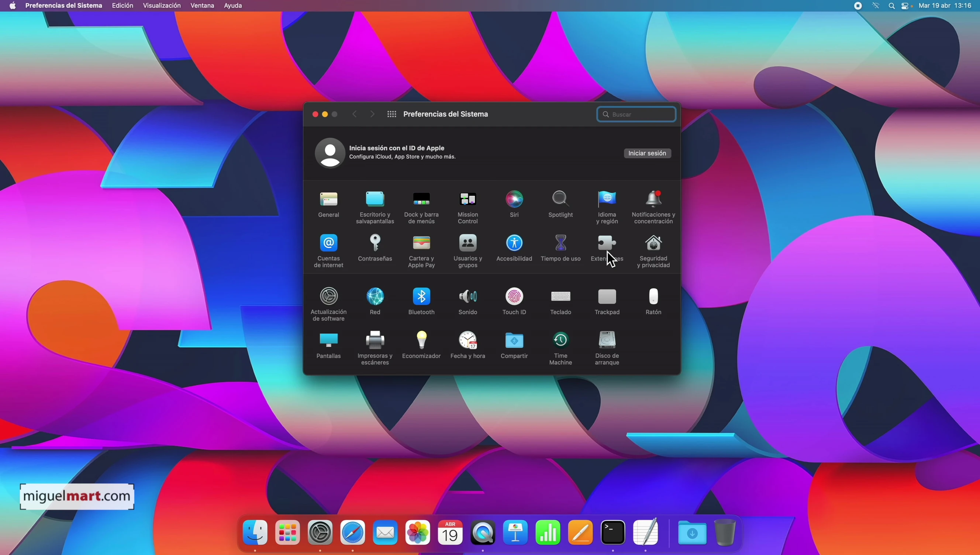Open Impresoras y escáneres pane
This screenshot has width=980, height=555.
click(375, 348)
